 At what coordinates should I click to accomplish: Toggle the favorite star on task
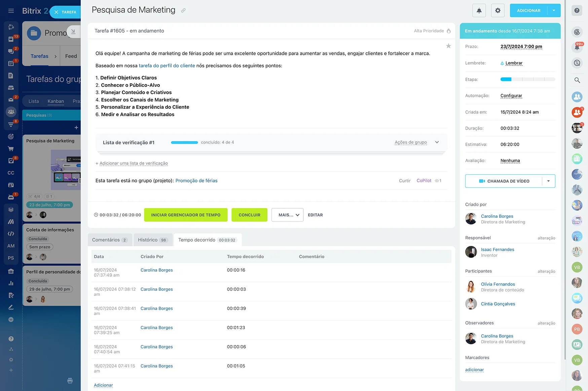448,46
